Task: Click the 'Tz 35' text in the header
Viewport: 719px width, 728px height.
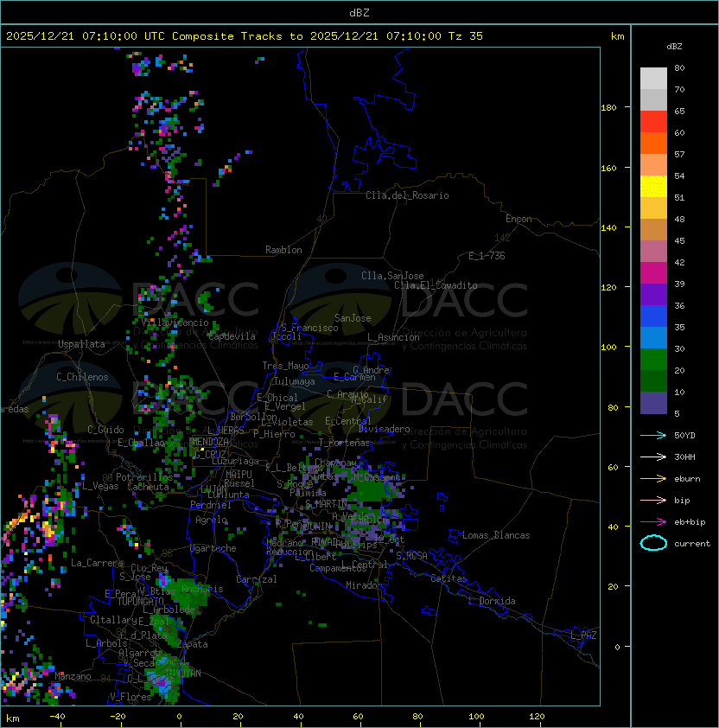Action: coord(466,36)
